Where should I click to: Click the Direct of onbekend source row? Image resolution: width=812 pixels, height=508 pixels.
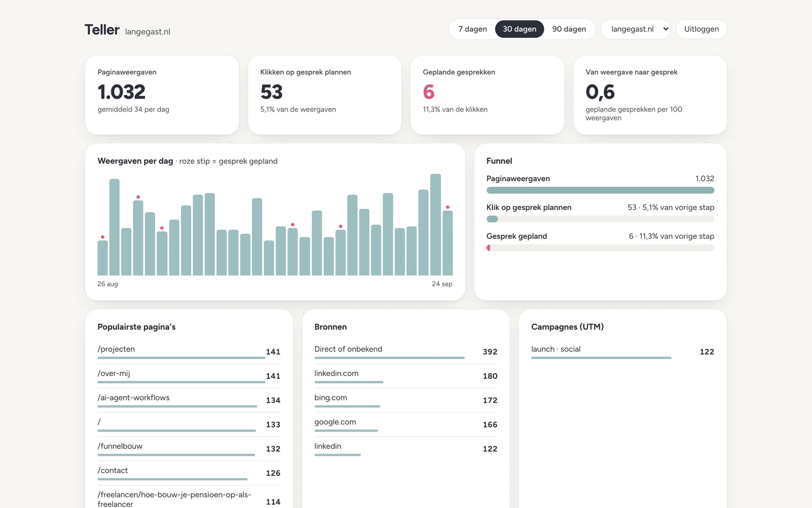point(406,352)
